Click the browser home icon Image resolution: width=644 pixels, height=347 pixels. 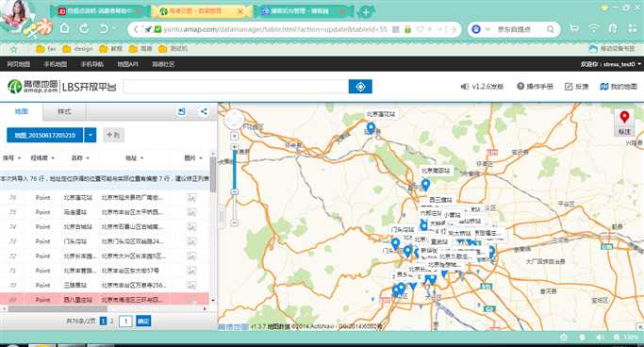pyautogui.click(x=65, y=28)
